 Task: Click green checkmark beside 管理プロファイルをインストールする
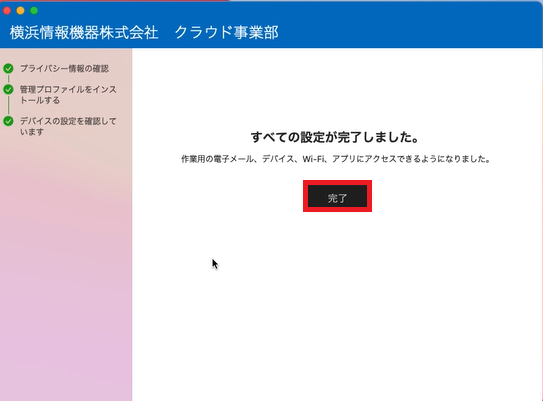(8, 90)
